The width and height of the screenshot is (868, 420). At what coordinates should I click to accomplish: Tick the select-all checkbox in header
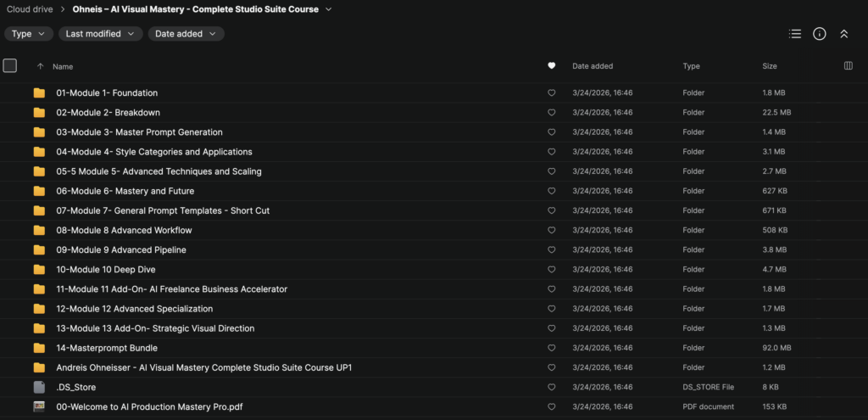click(10, 65)
